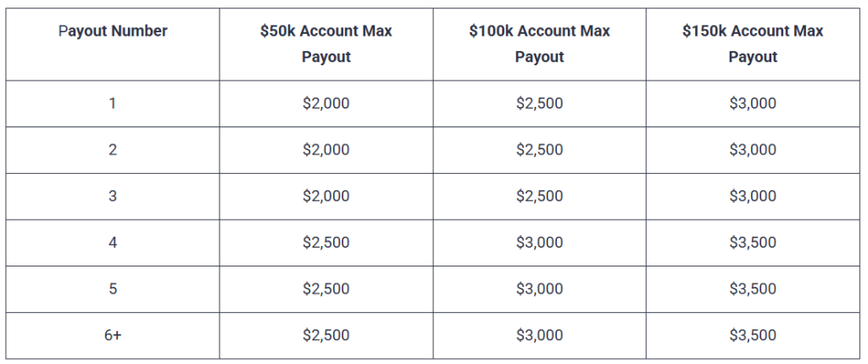This screenshot has height=364, width=868.
Task: Click the $150k payout value for payout 2
Action: click(753, 150)
